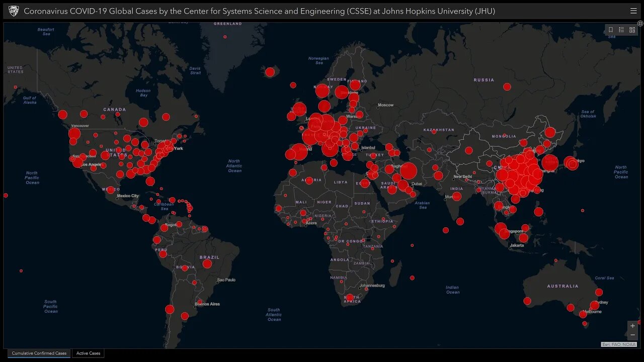This screenshot has height=362, width=644.
Task: Click the Sea of Okhotsk label
Action: pos(588,114)
